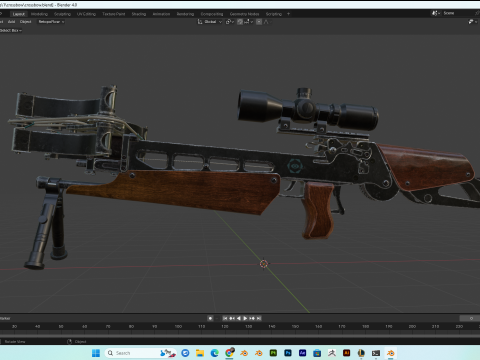Open File Explorer from the taskbar
480x360 pixels.
[200, 353]
